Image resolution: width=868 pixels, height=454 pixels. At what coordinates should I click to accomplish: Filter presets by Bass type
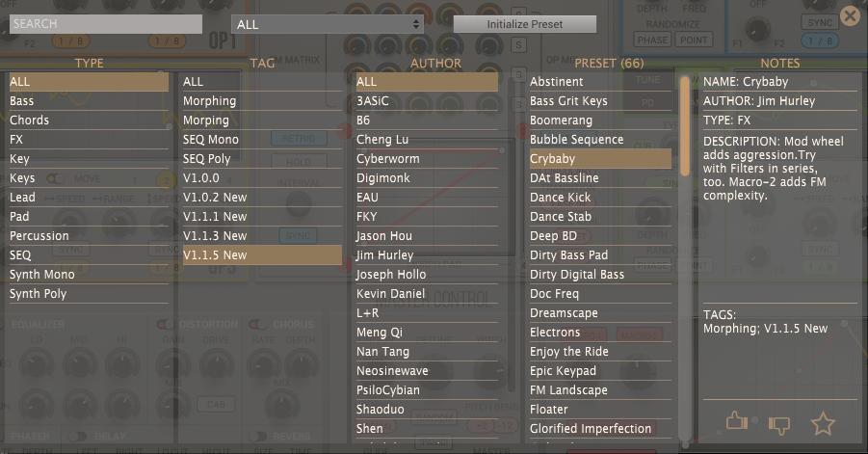[90, 101]
